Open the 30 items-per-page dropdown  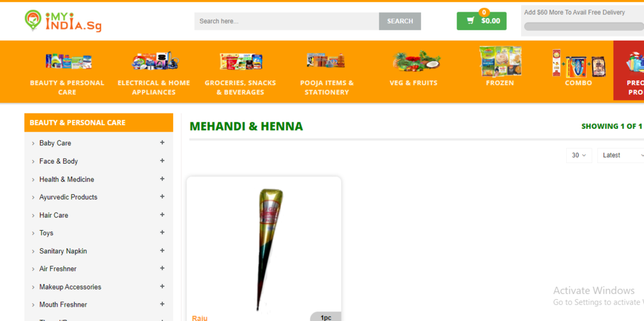[579, 155]
